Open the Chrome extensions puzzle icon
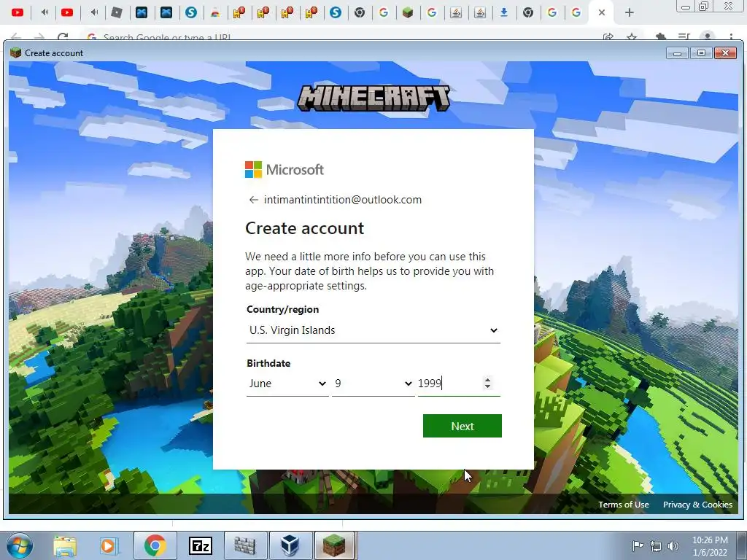This screenshot has width=747, height=560. pyautogui.click(x=661, y=37)
